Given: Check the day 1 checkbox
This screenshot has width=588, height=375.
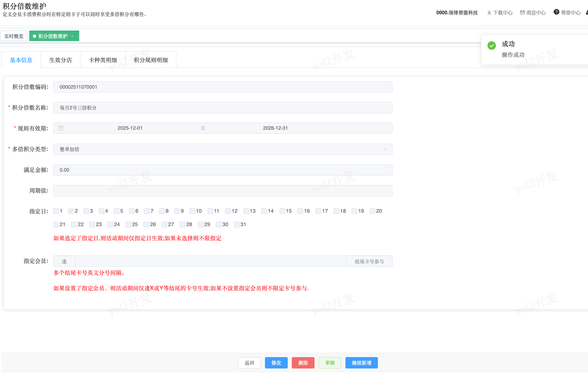Looking at the screenshot, I should [x=56, y=211].
